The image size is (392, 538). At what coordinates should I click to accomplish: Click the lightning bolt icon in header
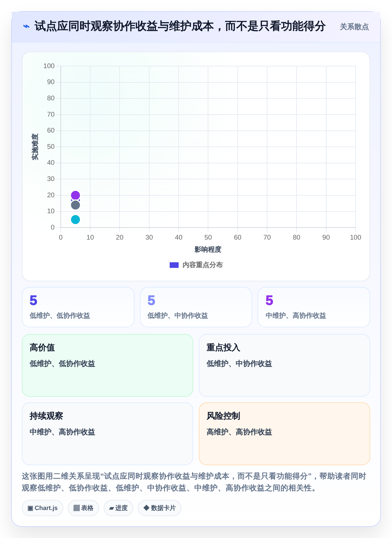click(26, 26)
